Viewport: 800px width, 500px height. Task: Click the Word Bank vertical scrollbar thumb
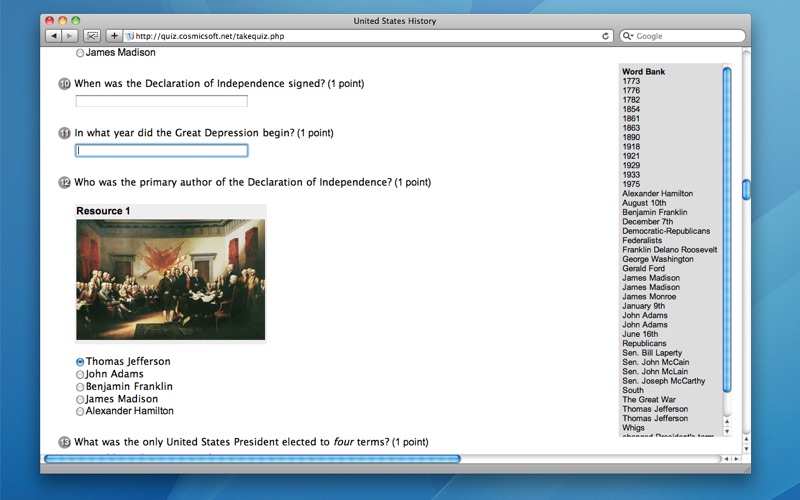[727, 230]
